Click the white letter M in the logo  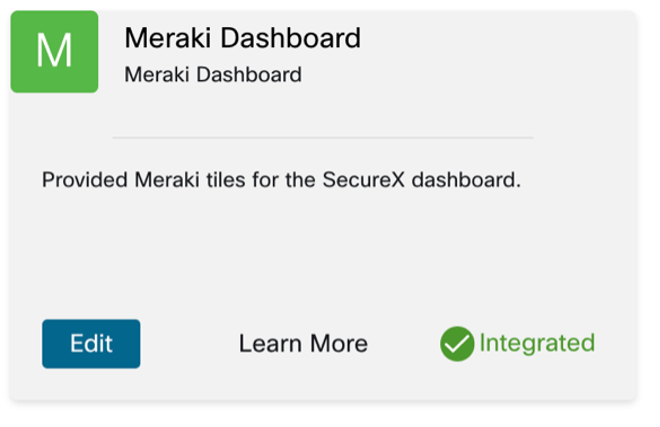tap(54, 51)
